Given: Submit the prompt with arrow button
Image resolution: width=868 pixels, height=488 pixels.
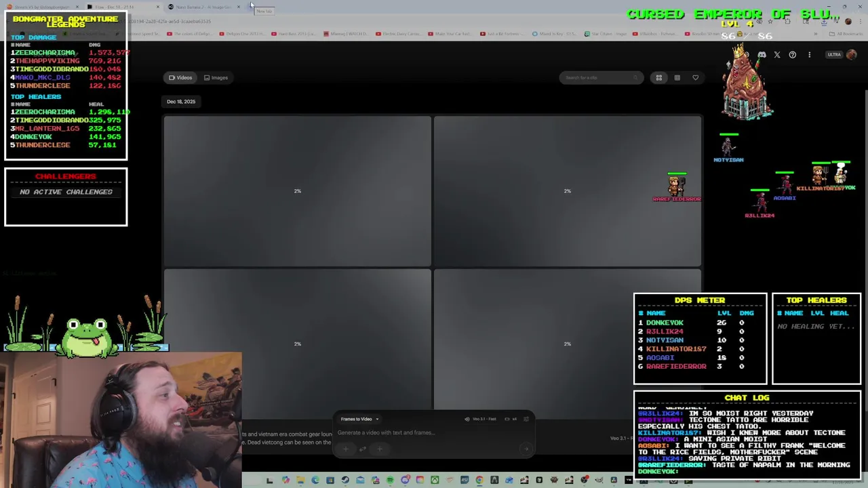Looking at the screenshot, I should [526, 449].
